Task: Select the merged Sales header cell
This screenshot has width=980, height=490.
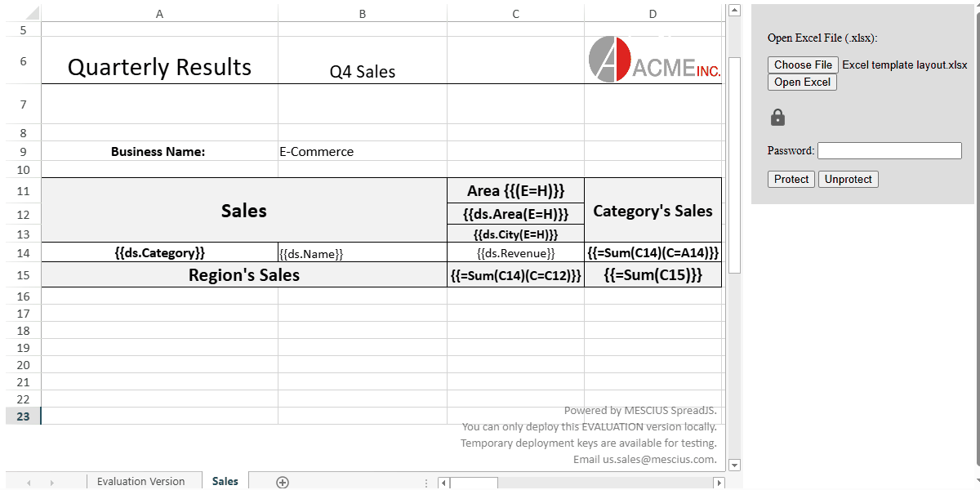Action: [x=244, y=211]
